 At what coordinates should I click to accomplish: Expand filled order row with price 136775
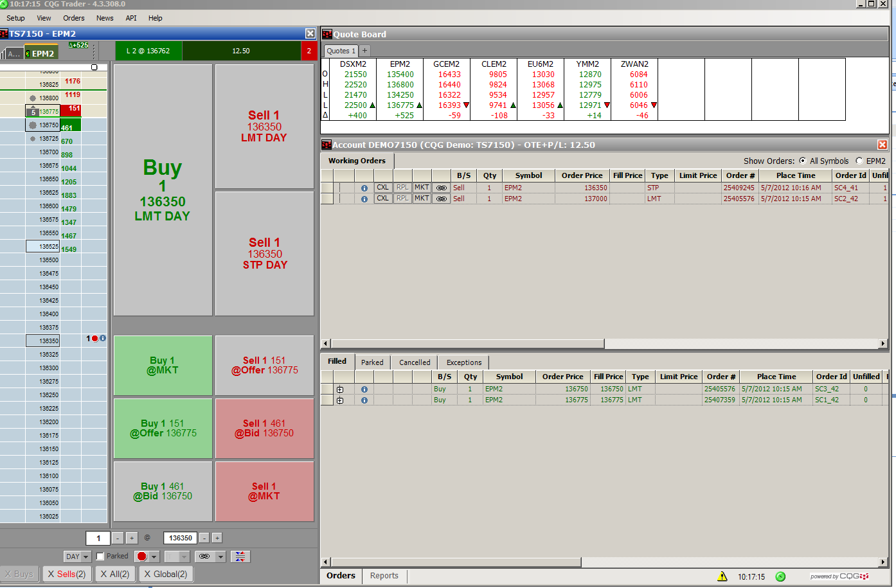[340, 400]
